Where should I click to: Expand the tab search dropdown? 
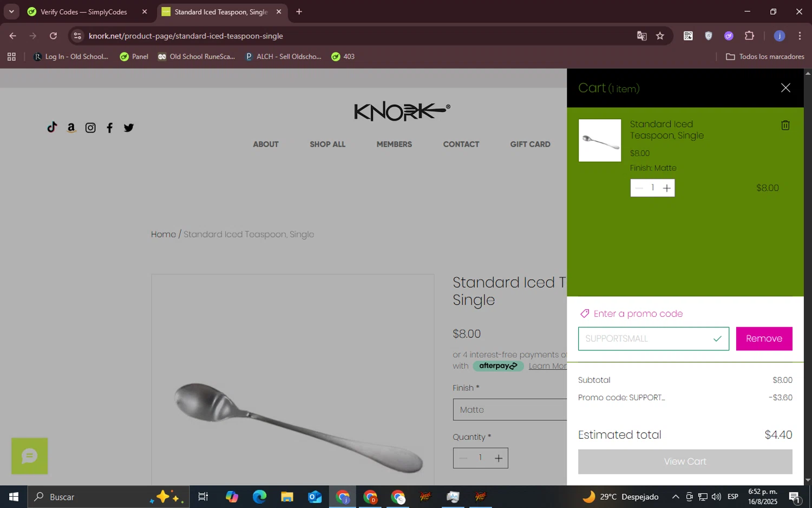tap(11, 11)
